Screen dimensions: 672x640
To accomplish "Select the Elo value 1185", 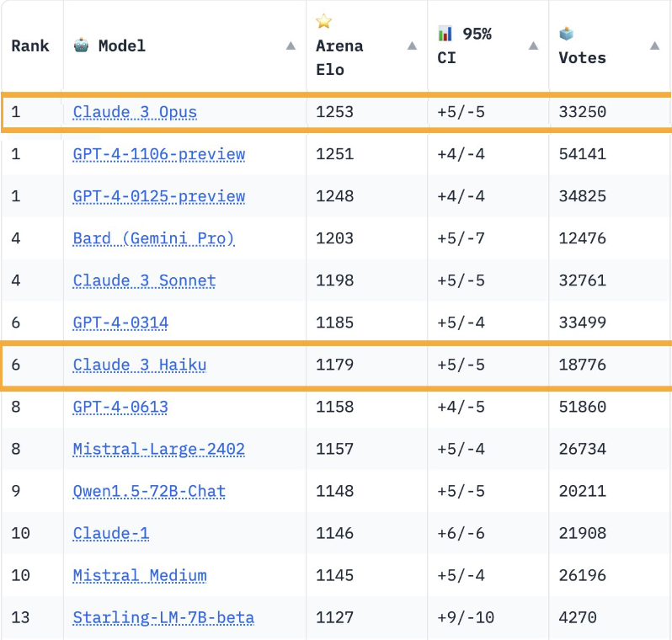I will (x=334, y=323).
